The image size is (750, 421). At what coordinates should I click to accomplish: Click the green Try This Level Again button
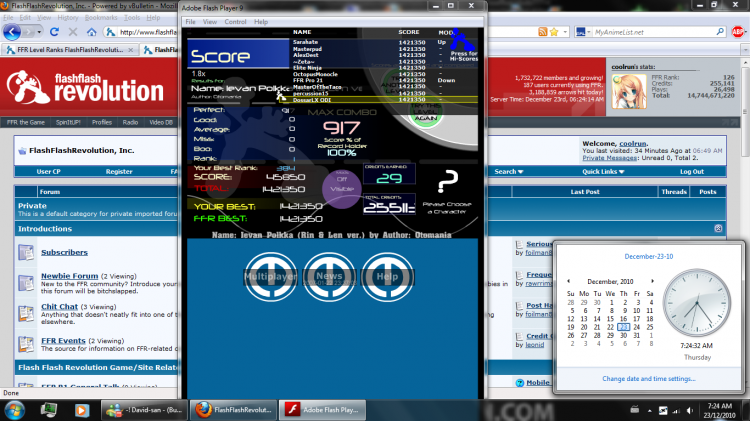426,112
